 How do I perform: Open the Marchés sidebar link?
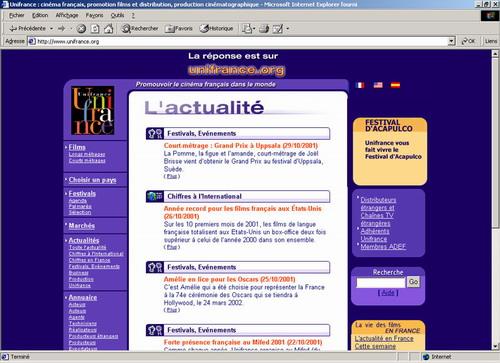[82, 226]
